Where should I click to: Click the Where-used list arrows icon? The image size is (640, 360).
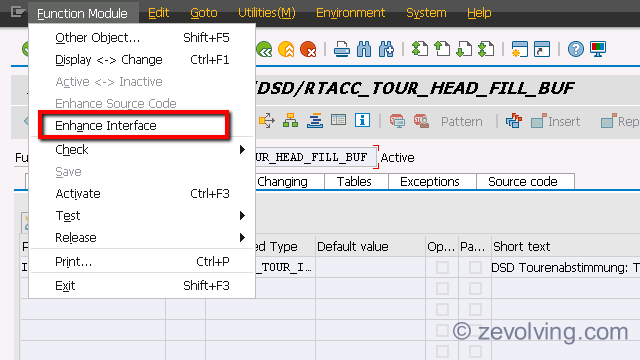[267, 121]
